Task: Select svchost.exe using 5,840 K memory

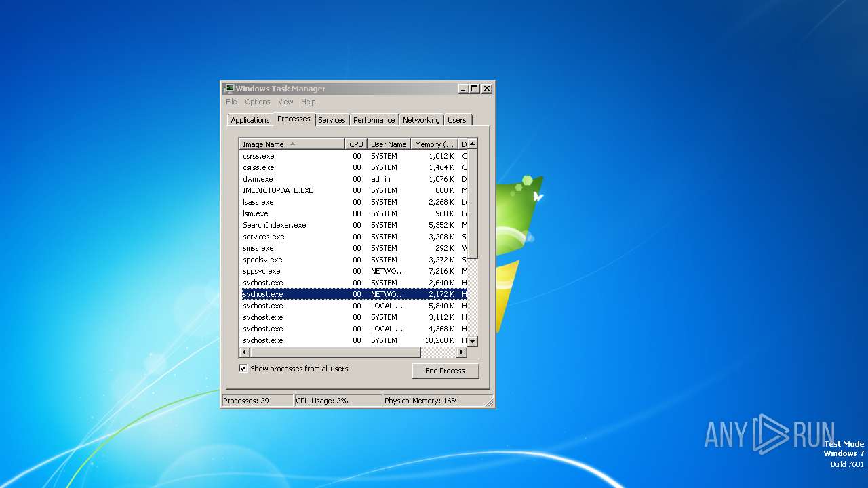Action: 354,306
